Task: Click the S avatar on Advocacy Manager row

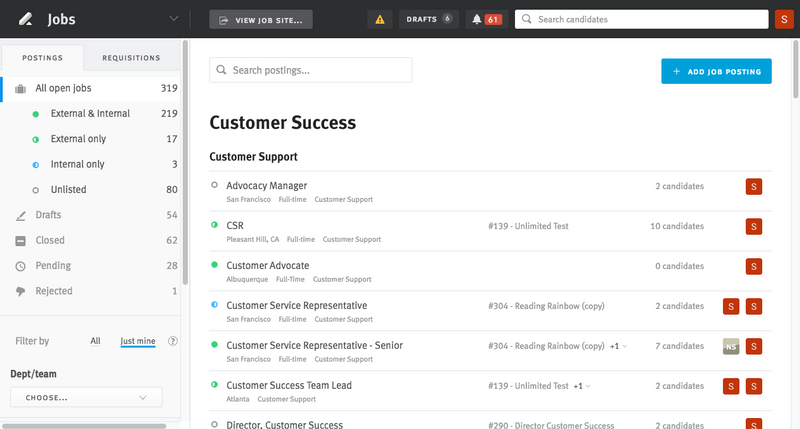Action: [x=754, y=186]
